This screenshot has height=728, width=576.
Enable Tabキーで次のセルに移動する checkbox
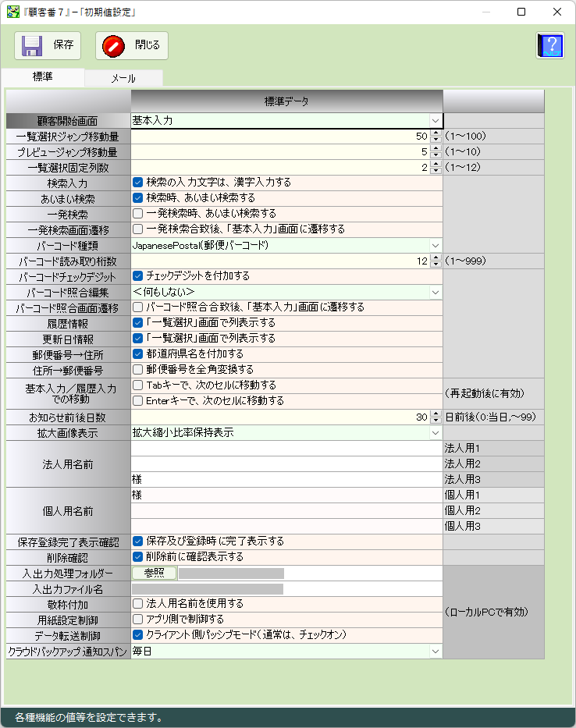[x=137, y=385]
